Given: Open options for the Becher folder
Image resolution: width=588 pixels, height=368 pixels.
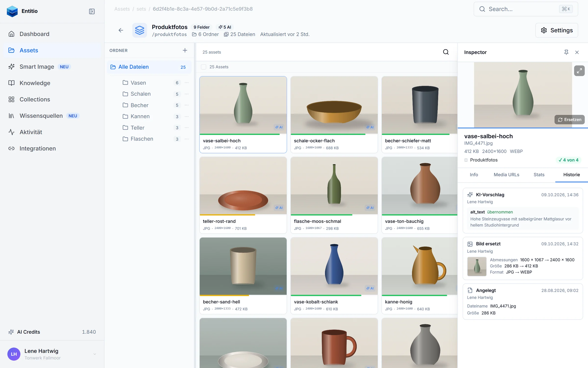Looking at the screenshot, I should pyautogui.click(x=187, y=105).
